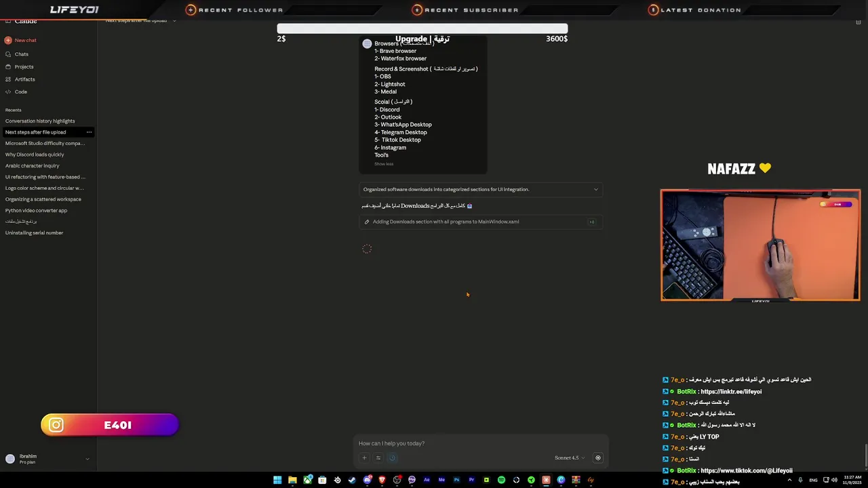Open the Artifacts section

[x=20, y=79]
